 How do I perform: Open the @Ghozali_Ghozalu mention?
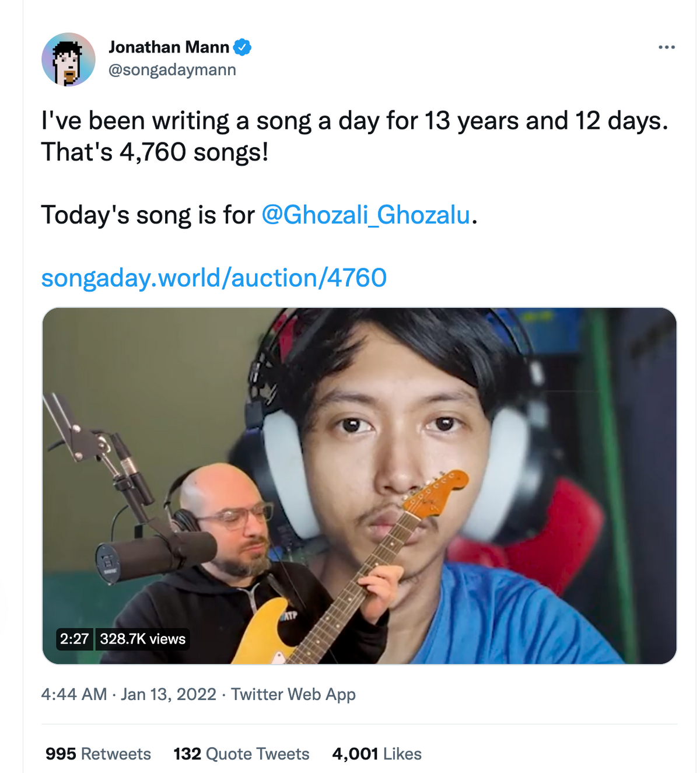coord(366,215)
